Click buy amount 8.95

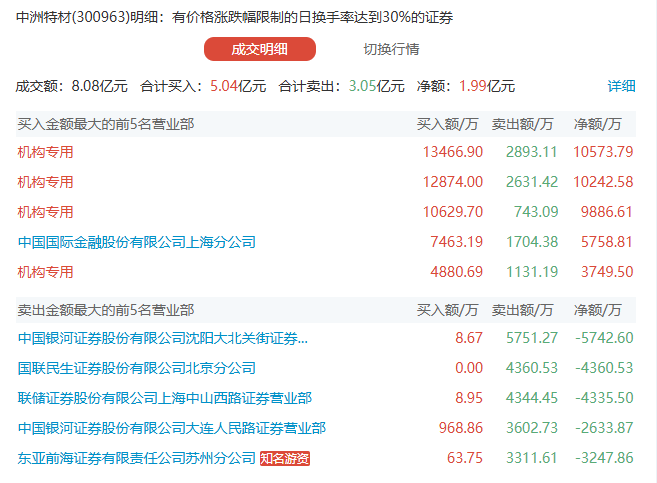click(469, 398)
